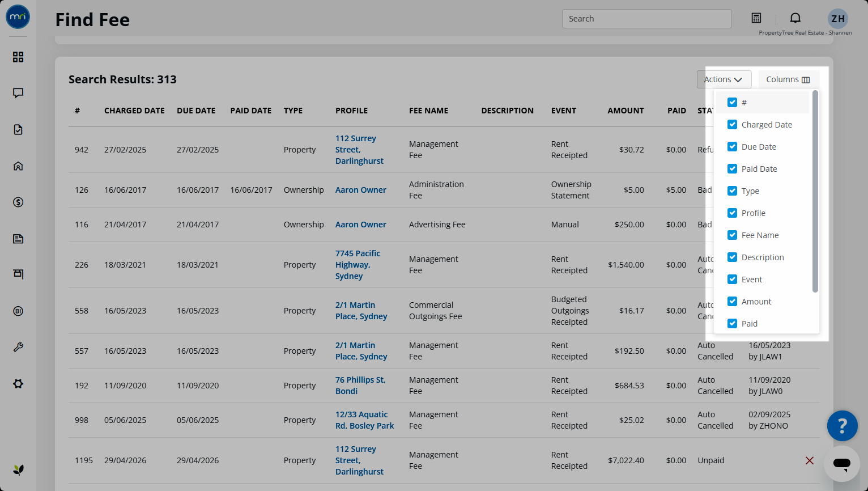Click the $1,540.00 amount cell
The width and height of the screenshot is (868, 491).
(x=626, y=265)
